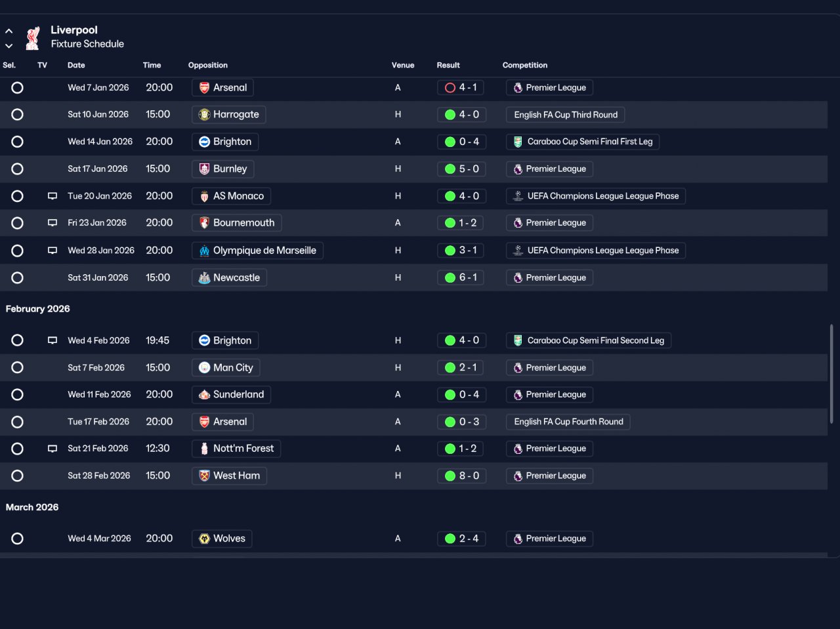Image resolution: width=840 pixels, height=629 pixels.
Task: Select the West Ham fixture radio button
Action: (18, 476)
